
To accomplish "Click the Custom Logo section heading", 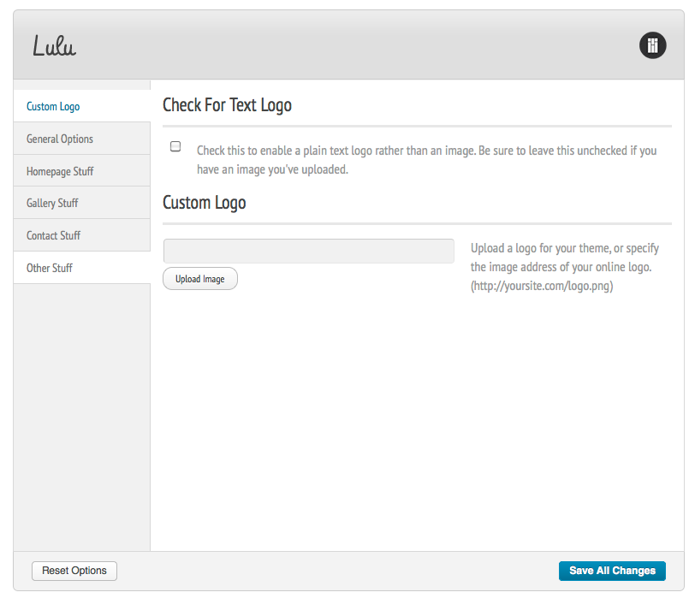I will [205, 203].
